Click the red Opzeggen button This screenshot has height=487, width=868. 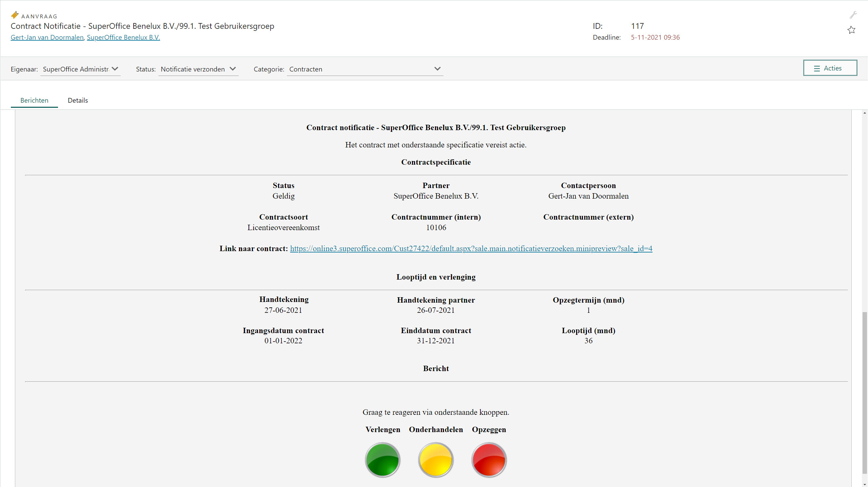489,460
